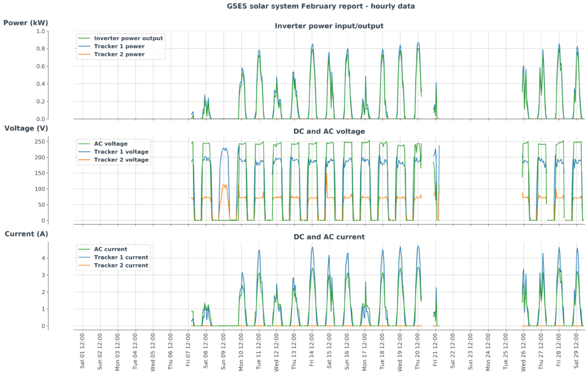Image resolution: width=588 pixels, height=375 pixels.
Task: Select the Current (A) axis label
Action: [x=26, y=234]
